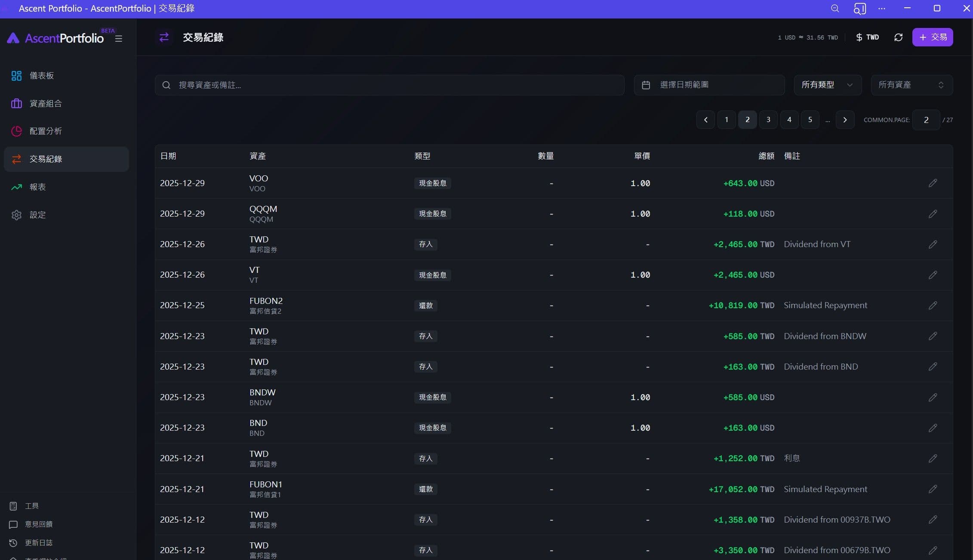
Task: Click the 還款 tag in FUBON2 row
Action: 426,306
